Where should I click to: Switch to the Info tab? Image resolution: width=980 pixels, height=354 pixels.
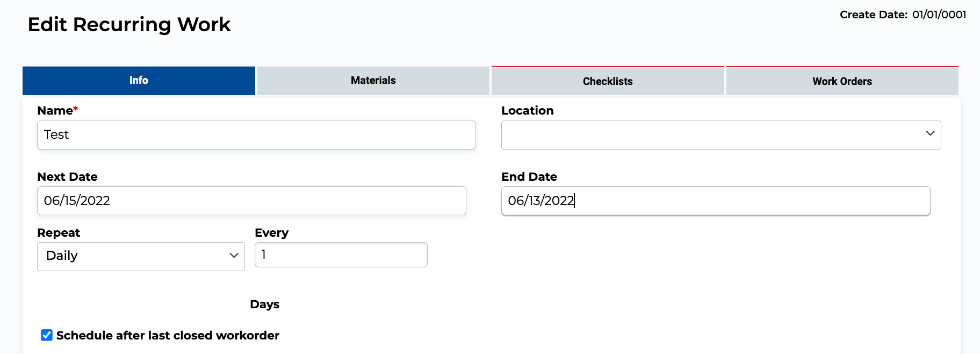click(x=139, y=81)
